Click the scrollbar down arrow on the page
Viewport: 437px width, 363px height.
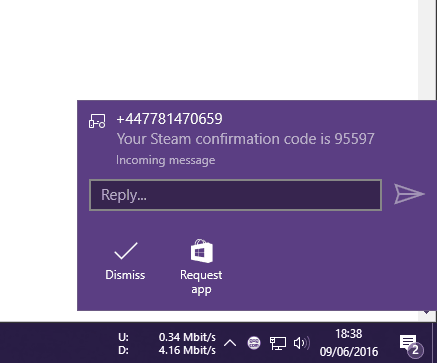pyautogui.click(x=427, y=313)
